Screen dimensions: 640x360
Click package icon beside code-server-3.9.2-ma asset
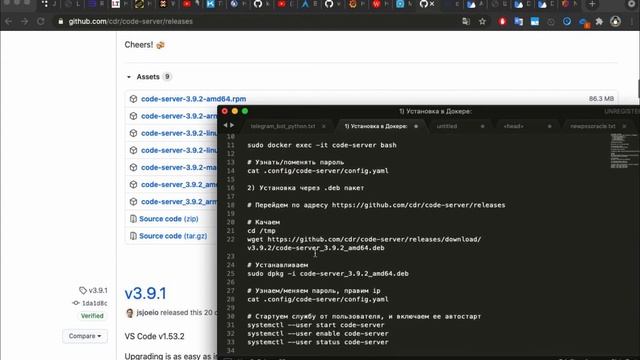pos(133,167)
